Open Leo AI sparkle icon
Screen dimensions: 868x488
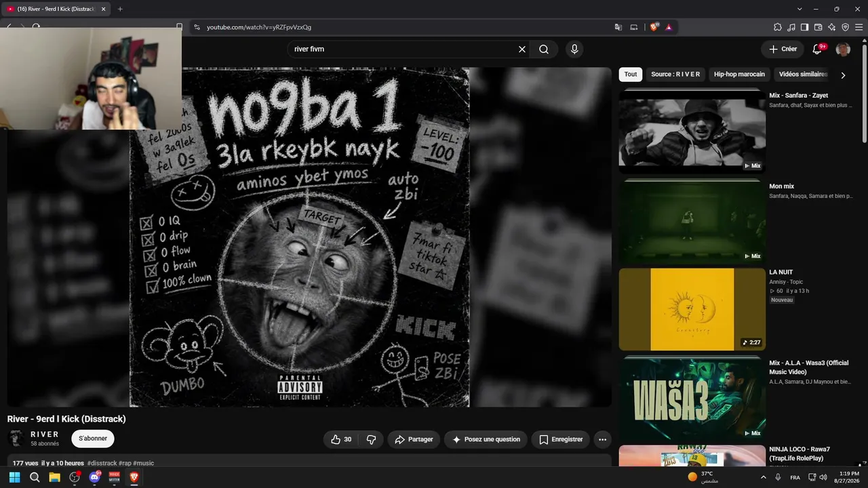(831, 27)
